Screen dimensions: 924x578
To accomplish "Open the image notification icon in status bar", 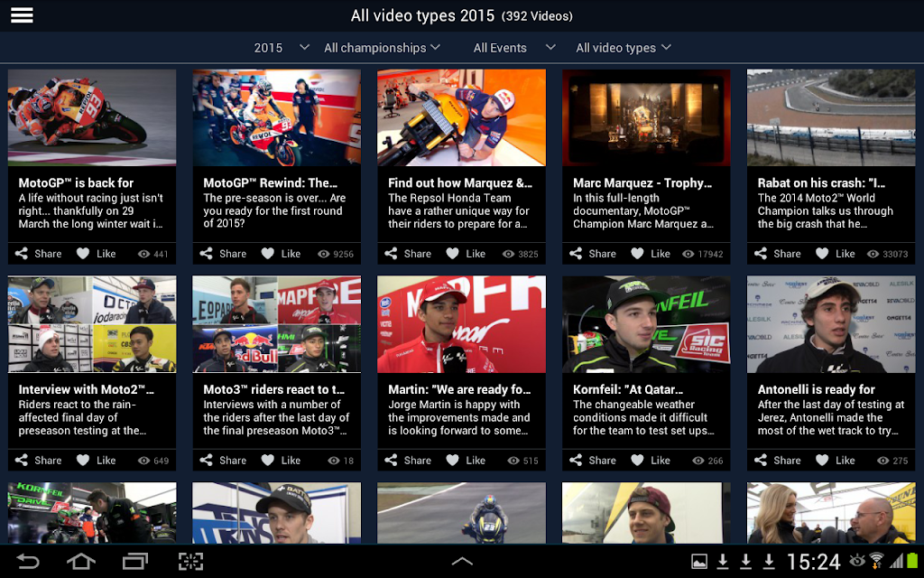I will click(x=699, y=561).
